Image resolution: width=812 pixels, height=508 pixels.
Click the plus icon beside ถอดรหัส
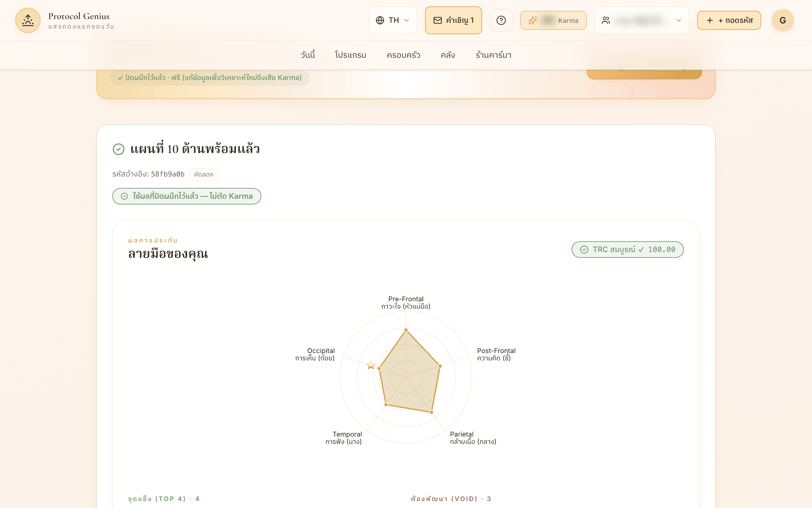[x=710, y=20]
